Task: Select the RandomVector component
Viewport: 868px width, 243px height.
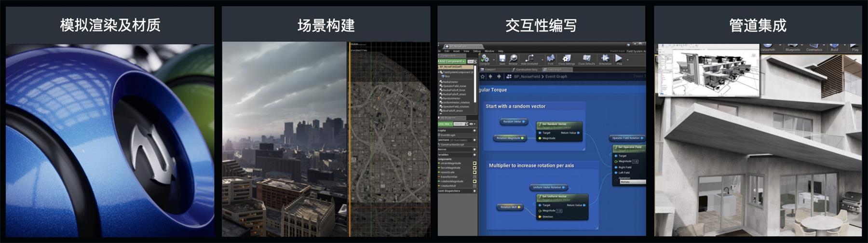Action: click(x=452, y=98)
